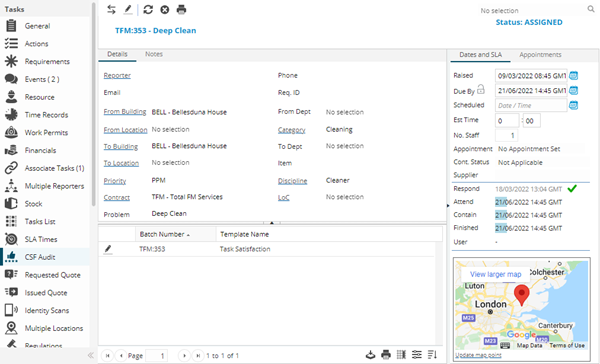This screenshot has height=364, width=600.
Task: Click the LoC link
Action: (284, 198)
